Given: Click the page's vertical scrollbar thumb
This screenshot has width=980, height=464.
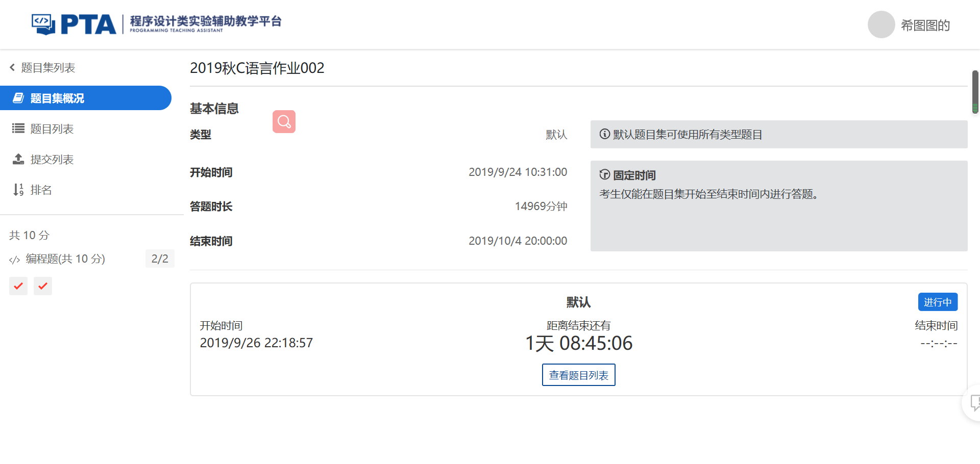Looking at the screenshot, I should pyautogui.click(x=975, y=92).
